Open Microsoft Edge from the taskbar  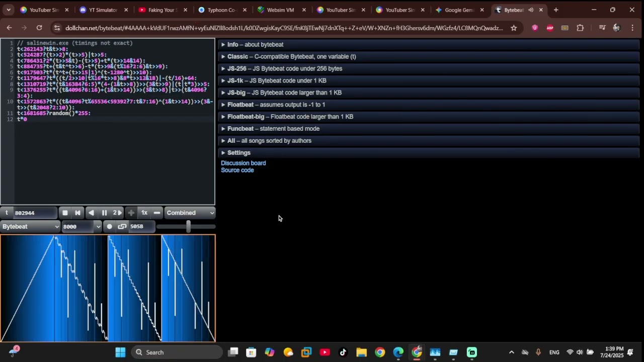tap(398, 352)
